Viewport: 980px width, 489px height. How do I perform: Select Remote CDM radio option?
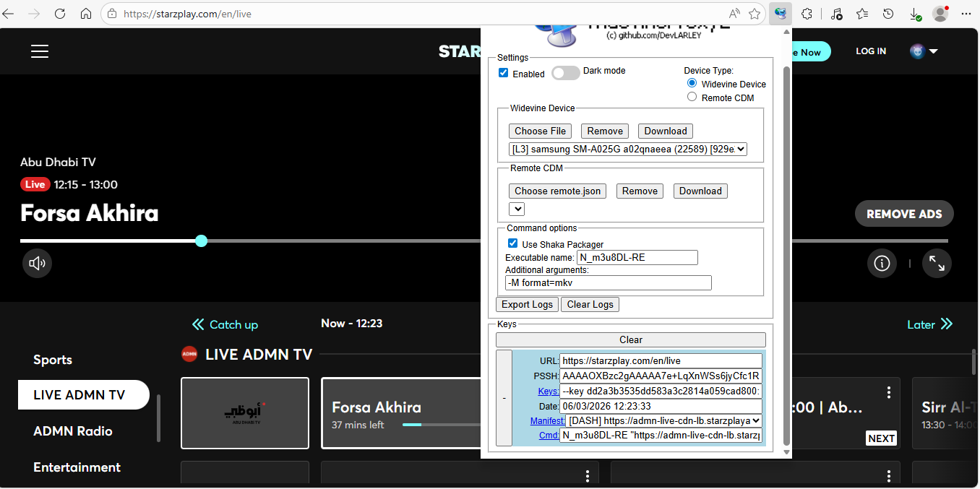[692, 97]
